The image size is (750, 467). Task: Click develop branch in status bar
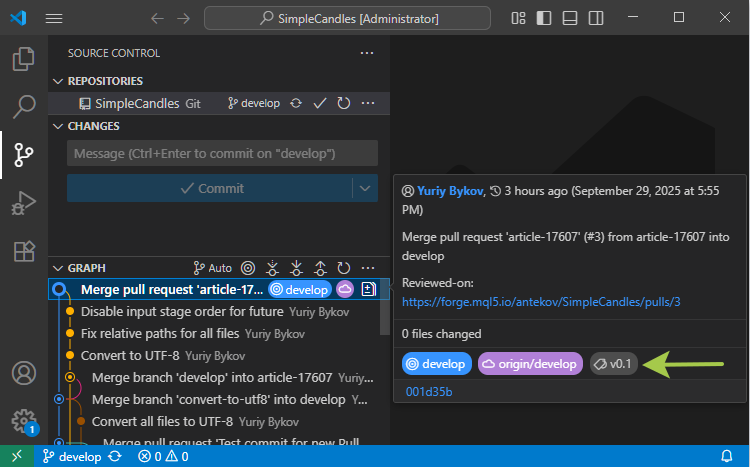72,456
